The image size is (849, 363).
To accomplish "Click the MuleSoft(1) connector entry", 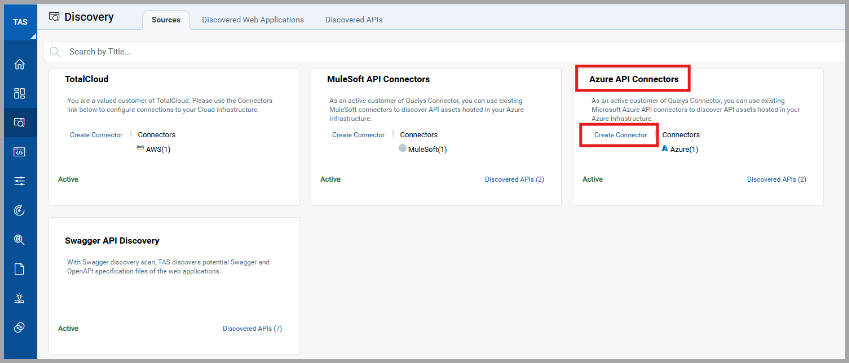I will pyautogui.click(x=428, y=150).
